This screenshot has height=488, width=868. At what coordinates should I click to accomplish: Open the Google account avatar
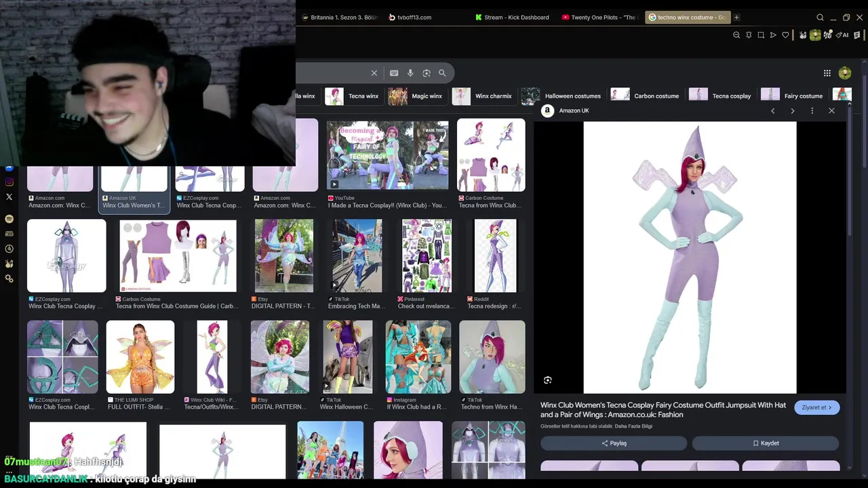click(x=845, y=73)
